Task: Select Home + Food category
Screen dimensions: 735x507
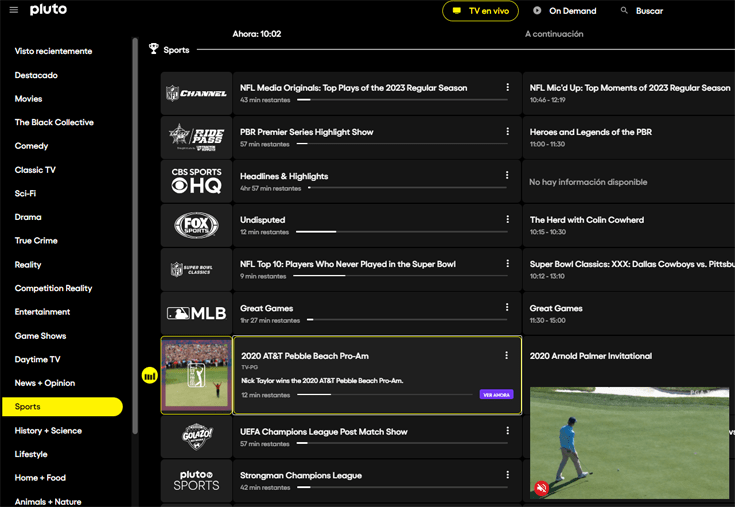Action: (x=40, y=477)
